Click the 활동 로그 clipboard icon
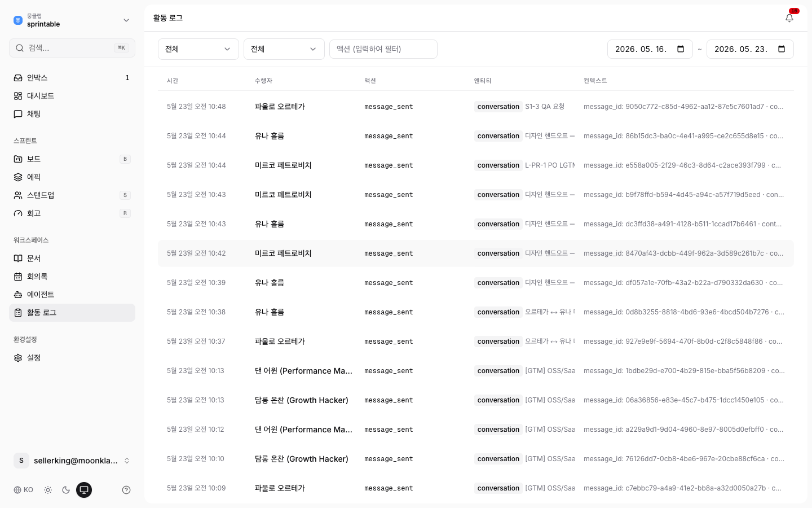 (18, 313)
